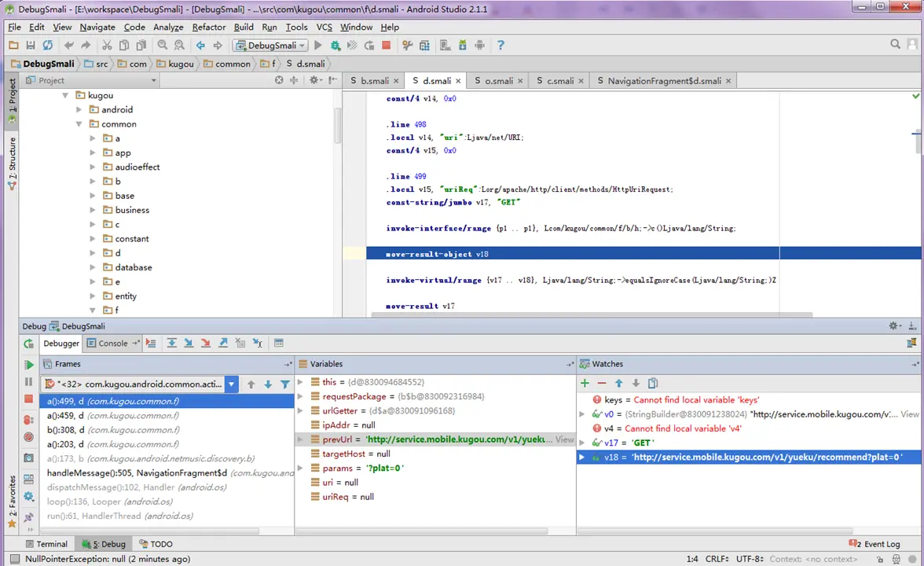Open the Analyze menu
The width and height of the screenshot is (924, 566).
point(168,27)
